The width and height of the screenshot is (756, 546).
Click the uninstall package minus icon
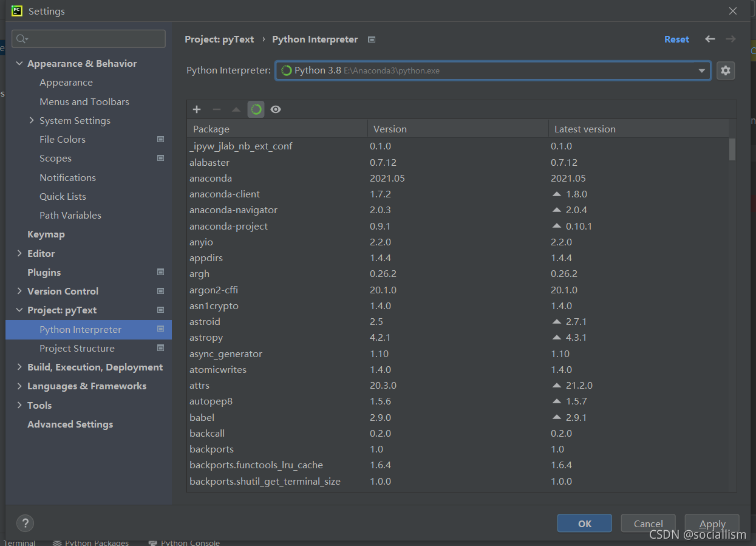[216, 109]
